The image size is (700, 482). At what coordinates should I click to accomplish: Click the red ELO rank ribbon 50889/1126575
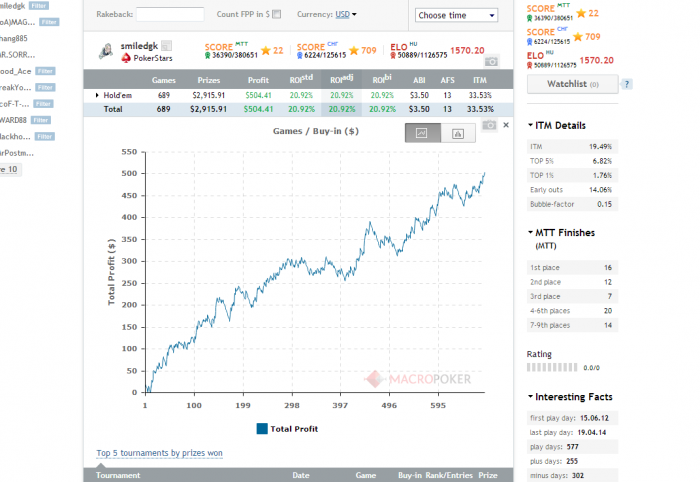click(393, 55)
